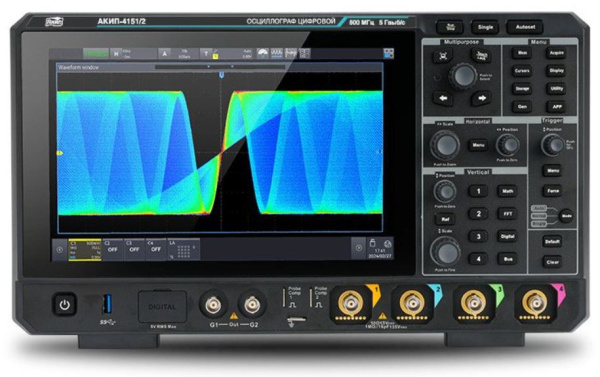Enable channel C3 from its OFF box
Viewport: 600px width, 377px height.
(134, 250)
